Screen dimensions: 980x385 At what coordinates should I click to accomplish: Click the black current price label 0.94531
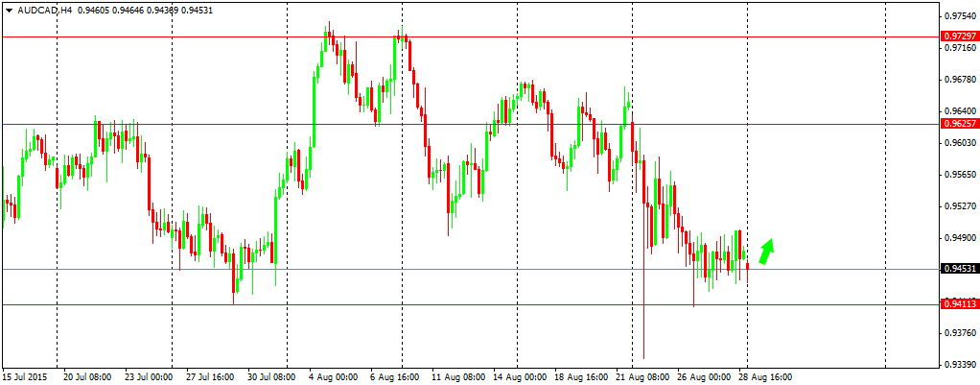click(x=959, y=269)
